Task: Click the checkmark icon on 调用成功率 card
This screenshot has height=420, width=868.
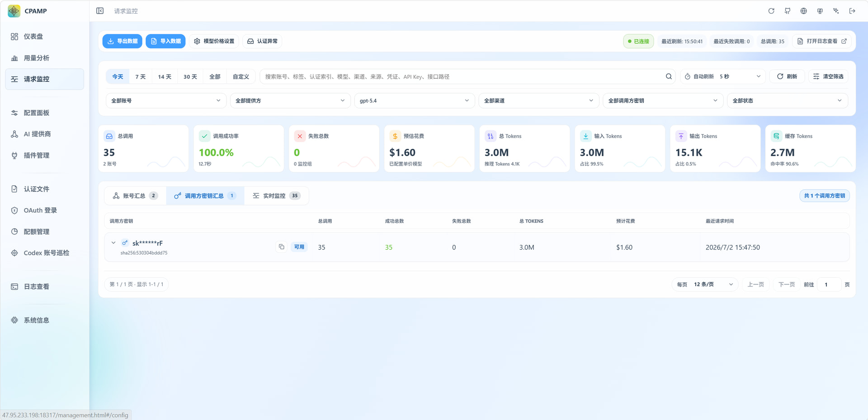Action: tap(204, 136)
